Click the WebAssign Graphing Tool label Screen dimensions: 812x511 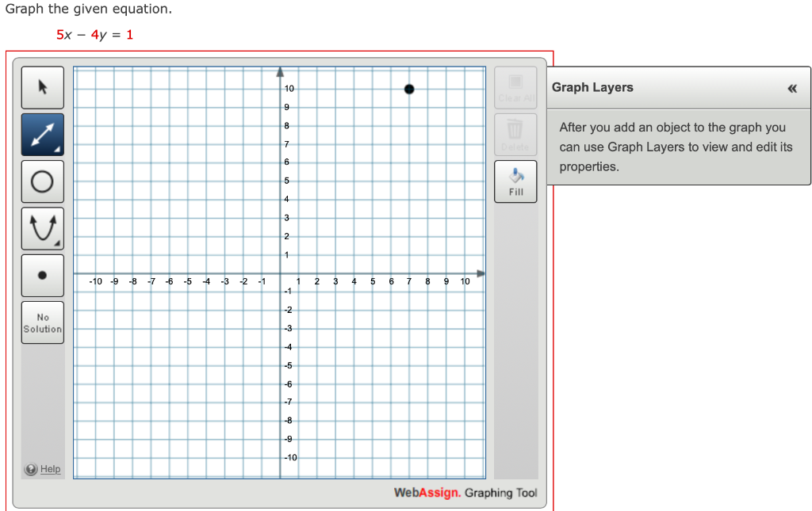[467, 492]
